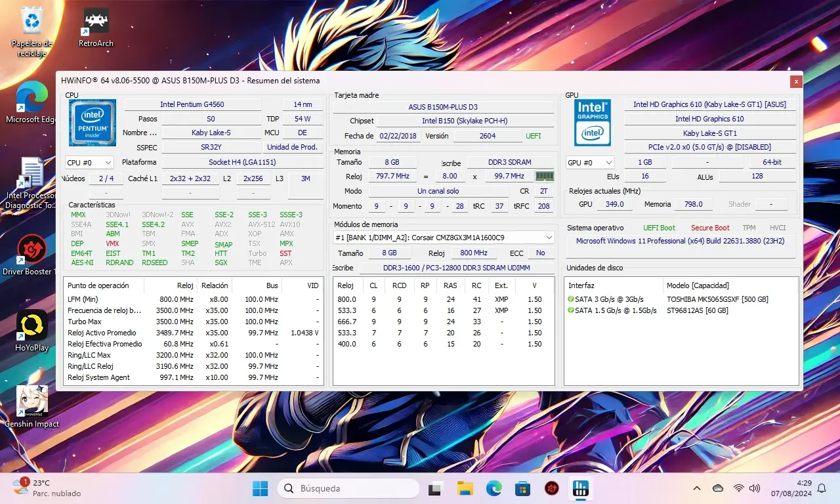The width and height of the screenshot is (840, 504).
Task: Click the ASUS B150M-PLUS D3 motherboard field
Action: pos(443,107)
